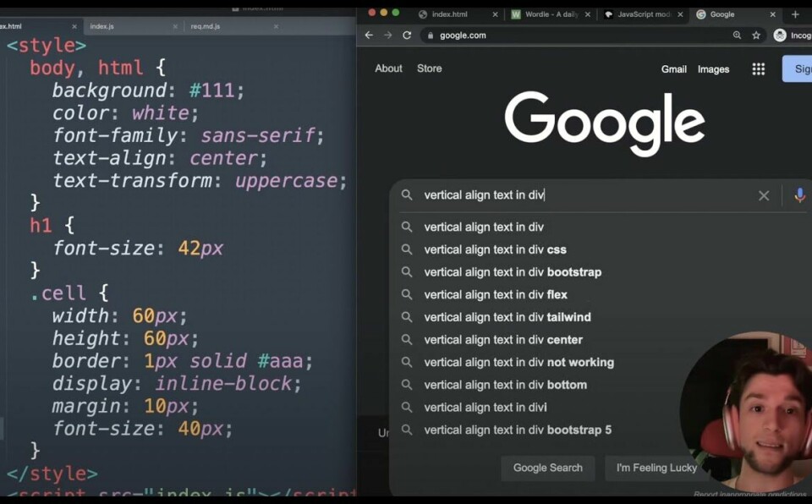Viewport: 812px width, 504px height.
Task: Click the Google logo
Action: coord(604,123)
